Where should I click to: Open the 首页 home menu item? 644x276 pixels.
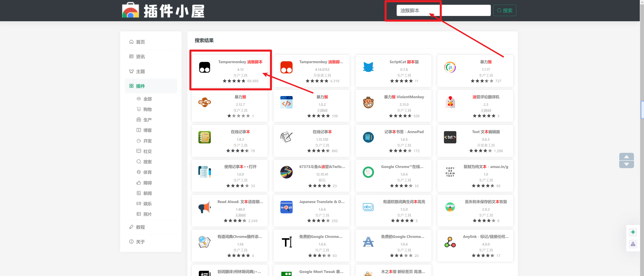(x=140, y=42)
